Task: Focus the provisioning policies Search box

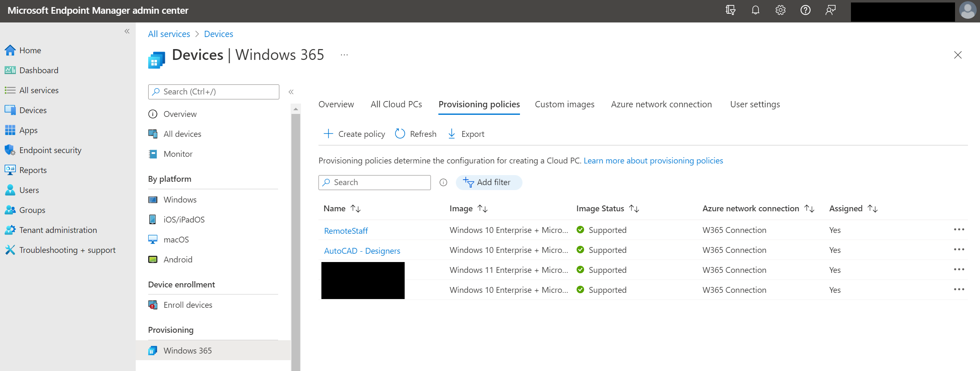Action: [x=375, y=183]
